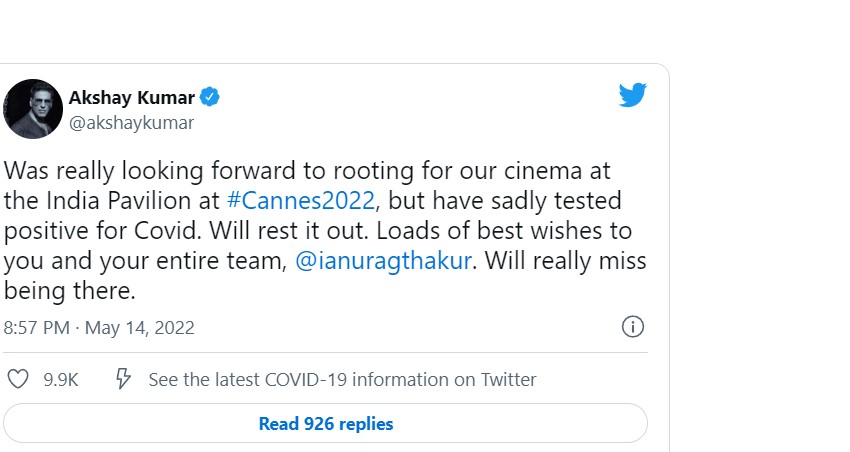Viewport: 850px width, 452px height.
Task: Click the Akshay Kumar display name
Action: (132, 97)
